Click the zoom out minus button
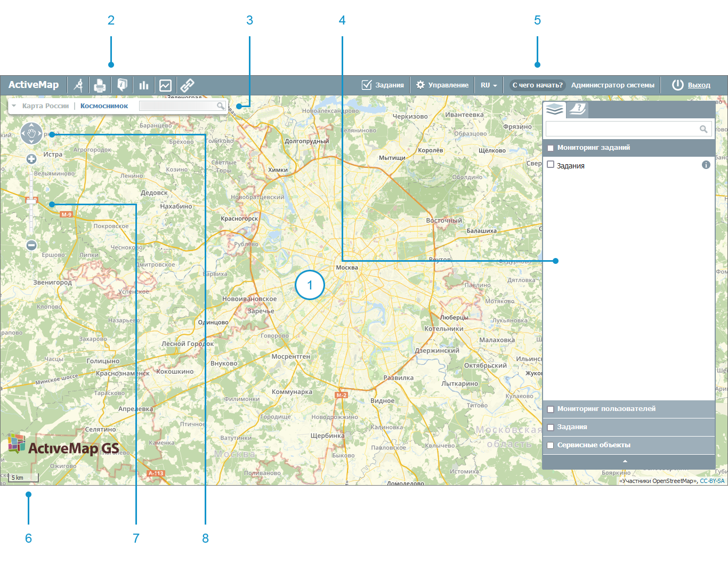This screenshot has width=728, height=564. point(31,245)
